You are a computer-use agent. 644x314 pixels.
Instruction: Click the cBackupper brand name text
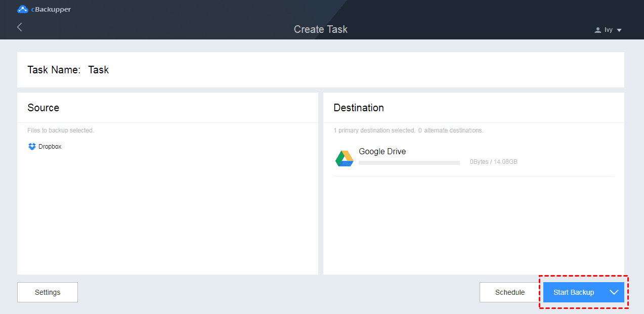pyautogui.click(x=51, y=9)
